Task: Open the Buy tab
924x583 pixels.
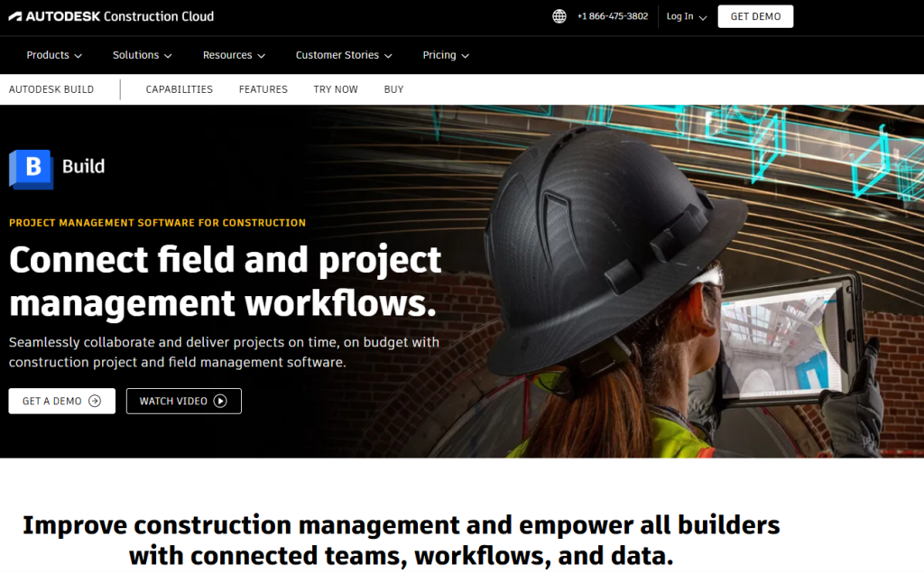Action: [x=393, y=89]
